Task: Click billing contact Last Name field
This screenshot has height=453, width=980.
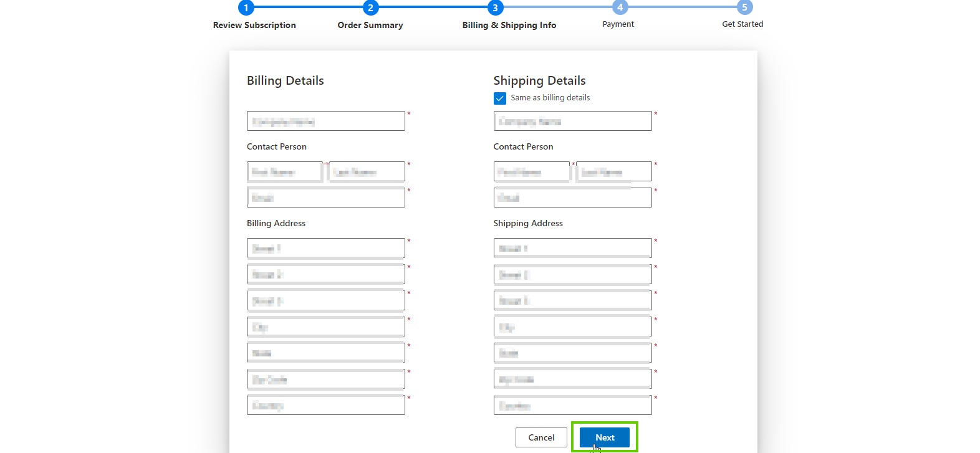Action: (367, 171)
